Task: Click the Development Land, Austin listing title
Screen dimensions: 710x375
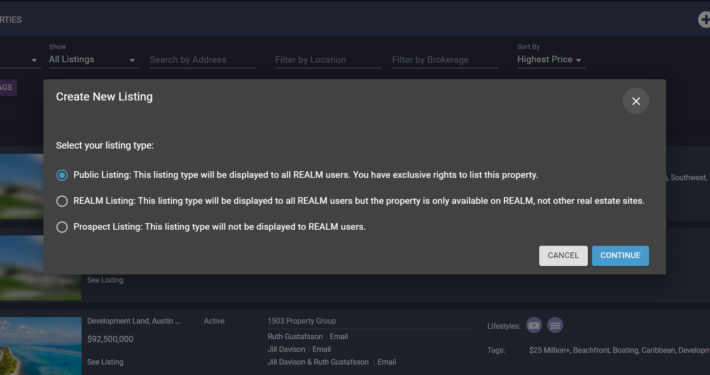Action: click(x=134, y=321)
